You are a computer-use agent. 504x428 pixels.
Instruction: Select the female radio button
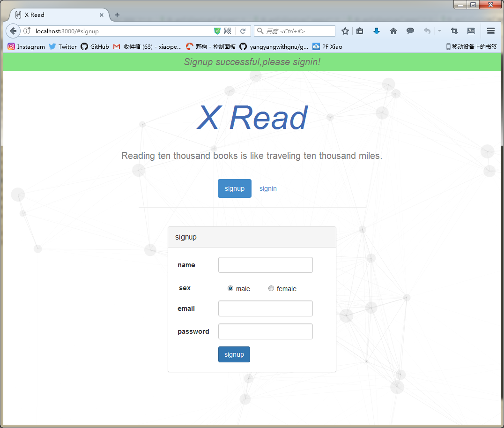point(271,288)
